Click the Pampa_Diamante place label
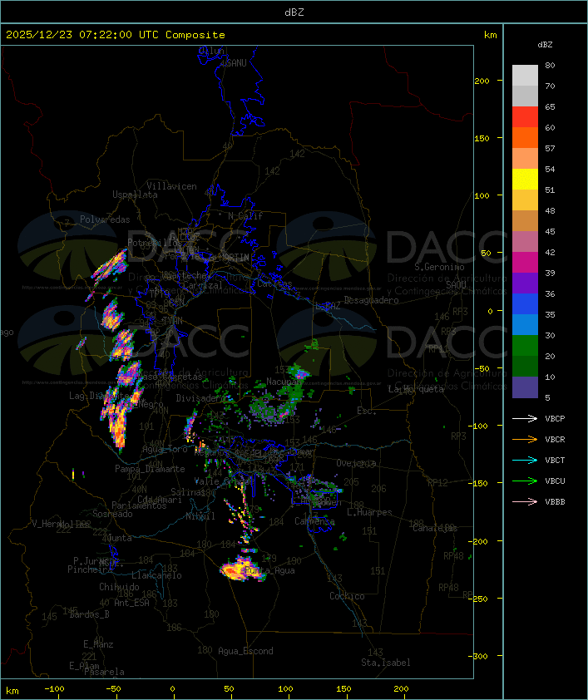588x700 pixels. coord(150,469)
